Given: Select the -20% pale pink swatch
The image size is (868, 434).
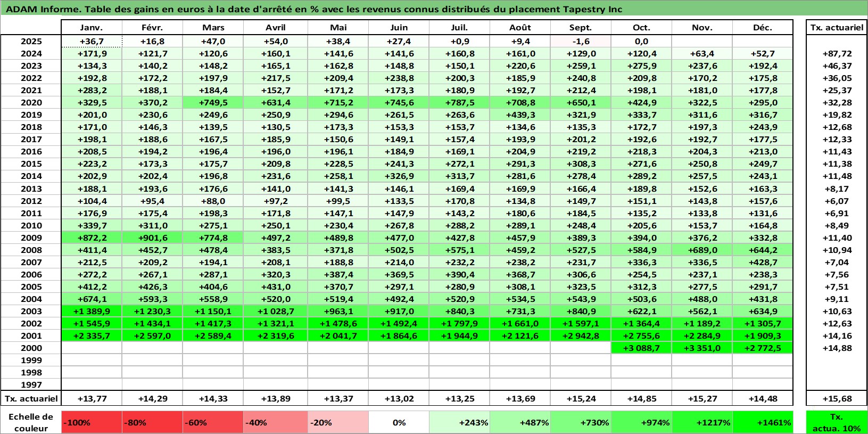Looking at the screenshot, I should pyautogui.click(x=338, y=422).
